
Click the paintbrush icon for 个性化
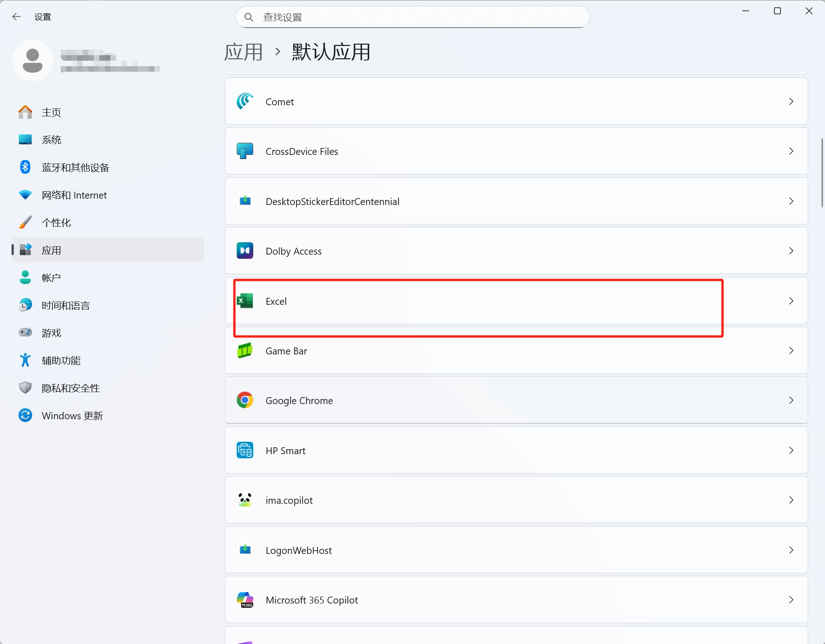point(25,222)
